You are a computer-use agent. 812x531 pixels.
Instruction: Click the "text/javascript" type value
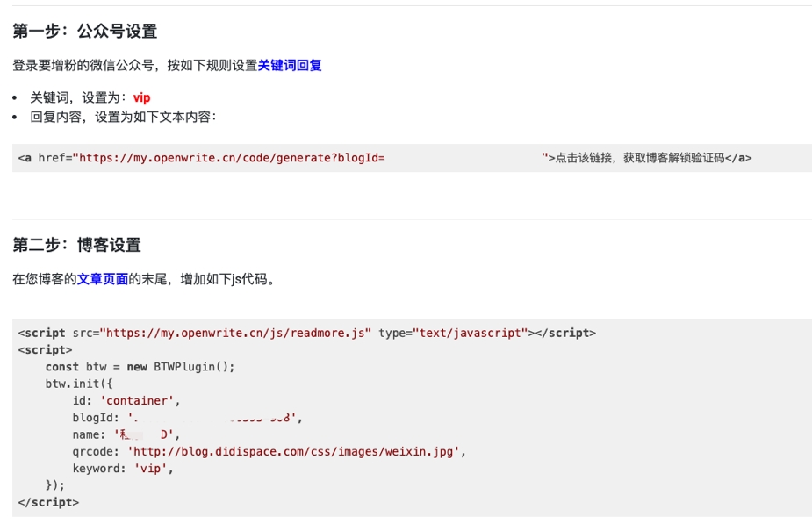(470, 333)
